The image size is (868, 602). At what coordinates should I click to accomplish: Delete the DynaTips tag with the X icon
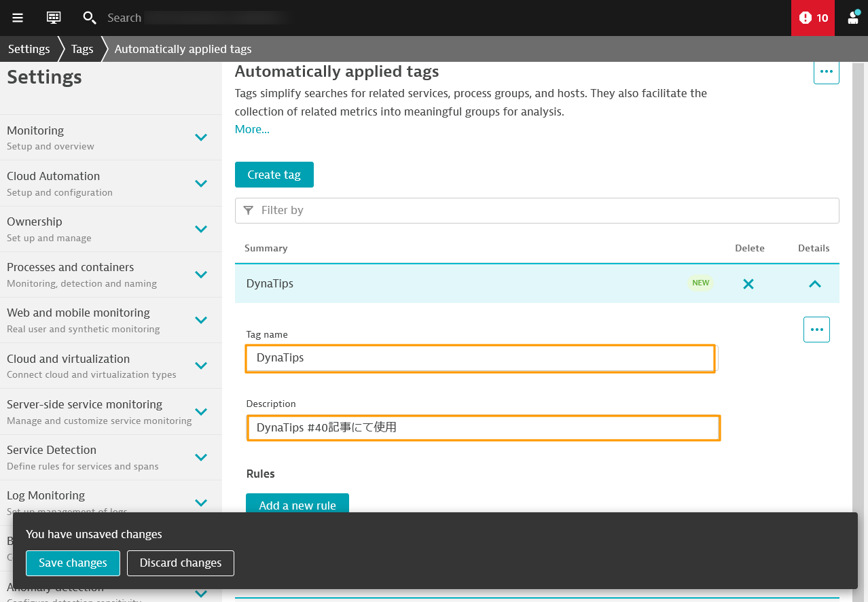point(748,283)
